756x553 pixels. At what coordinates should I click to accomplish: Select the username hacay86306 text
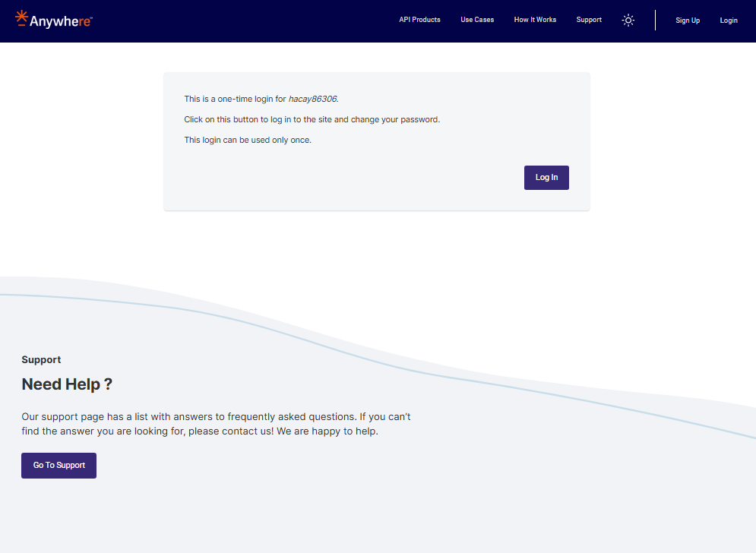(x=312, y=99)
